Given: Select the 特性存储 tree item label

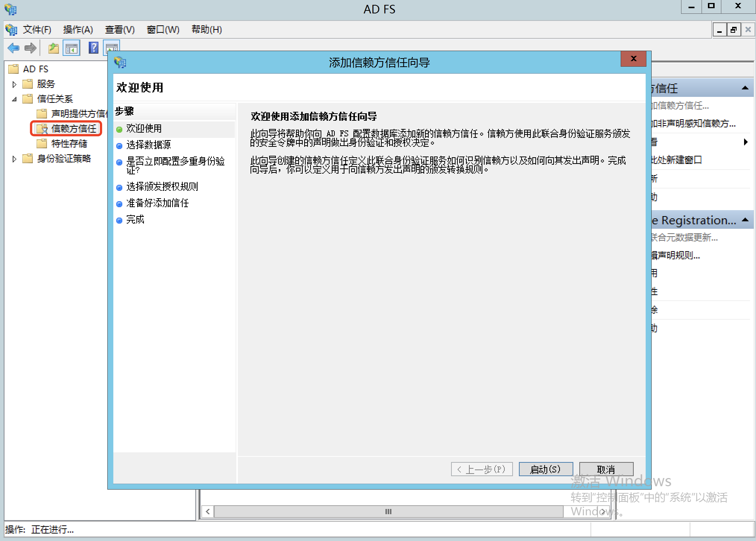Looking at the screenshot, I should click(69, 143).
